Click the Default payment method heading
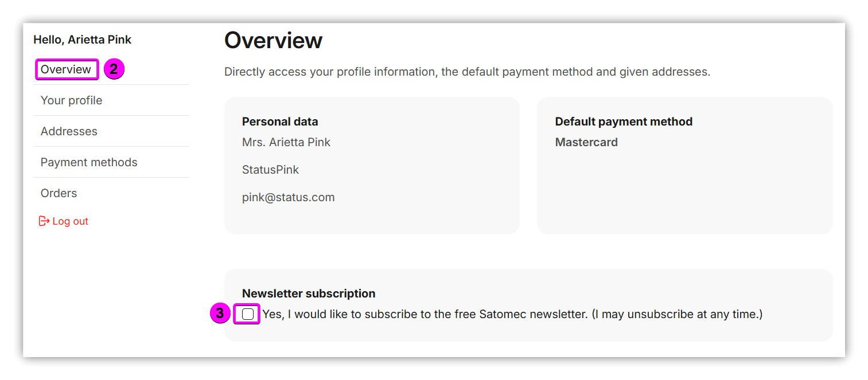The width and height of the screenshot is (868, 380). 624,122
